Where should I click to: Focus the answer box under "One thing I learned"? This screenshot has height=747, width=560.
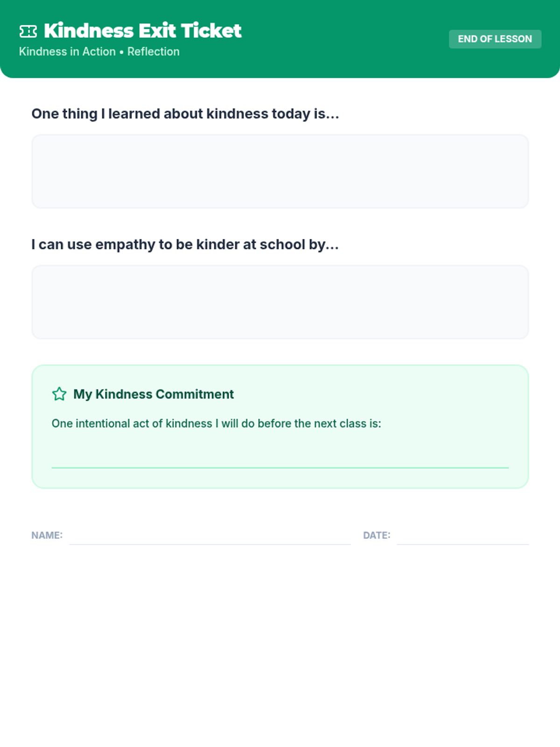click(280, 171)
